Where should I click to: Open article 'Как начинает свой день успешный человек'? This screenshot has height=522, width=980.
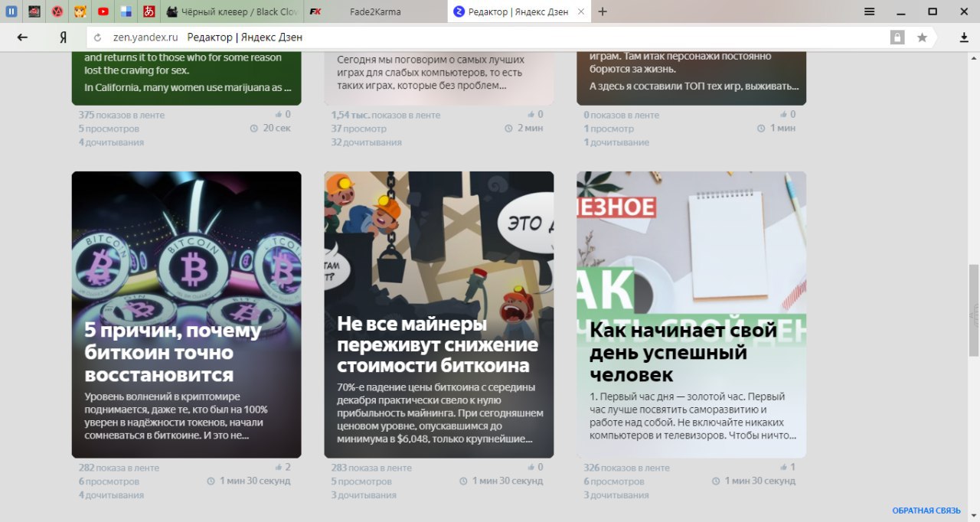click(x=691, y=315)
